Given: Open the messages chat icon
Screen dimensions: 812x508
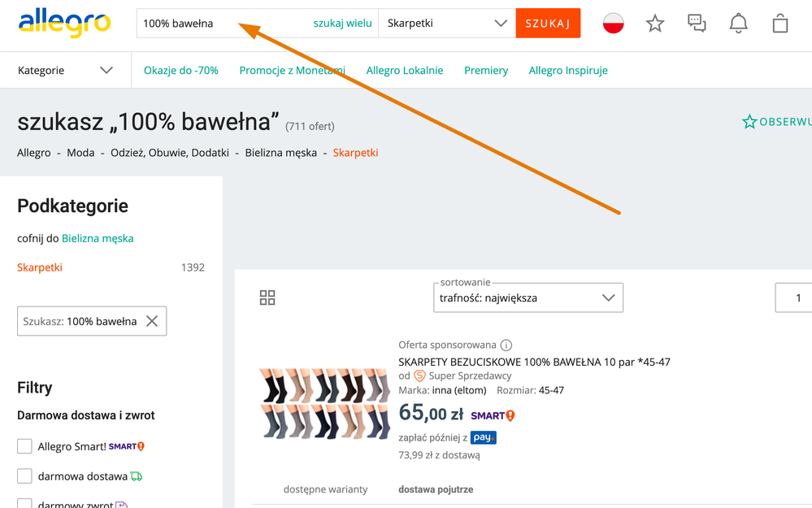Looking at the screenshot, I should point(697,24).
